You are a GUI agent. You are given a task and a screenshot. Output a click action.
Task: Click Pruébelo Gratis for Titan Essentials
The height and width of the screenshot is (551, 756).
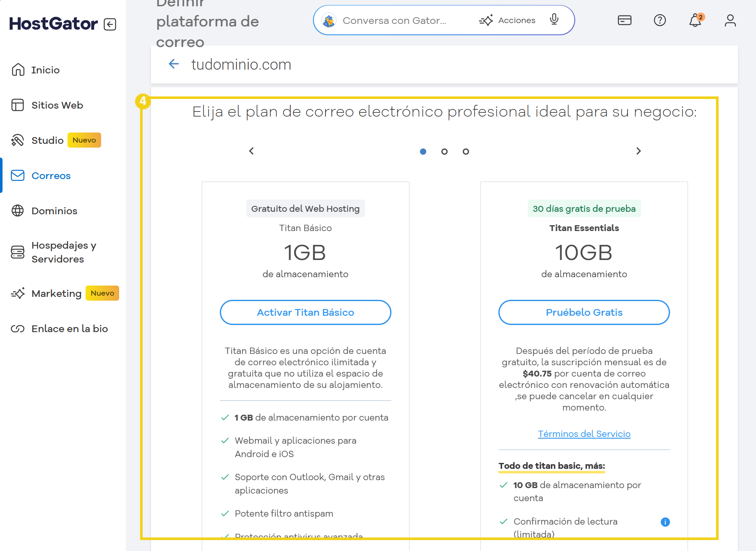tap(584, 312)
